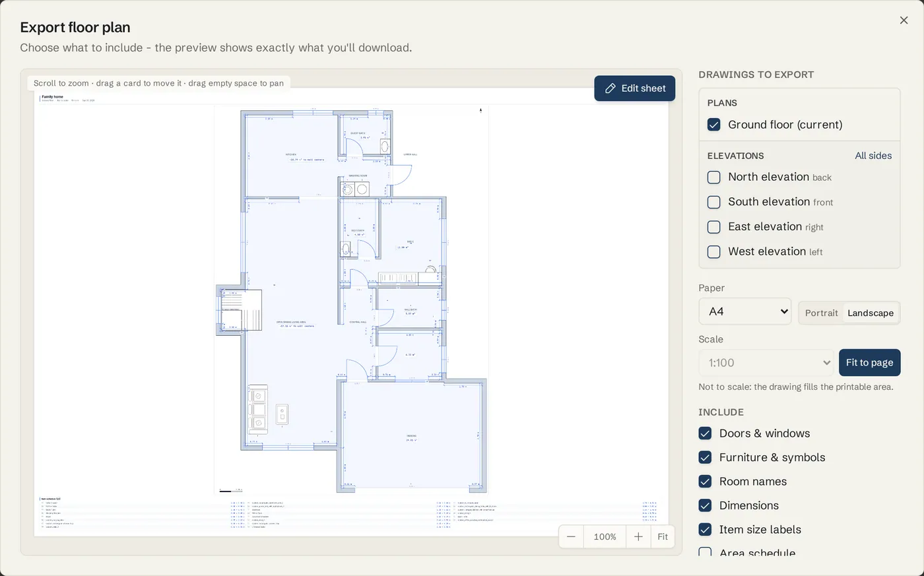Enable East elevation right checkbox
This screenshot has height=576, width=924.
pos(713,227)
